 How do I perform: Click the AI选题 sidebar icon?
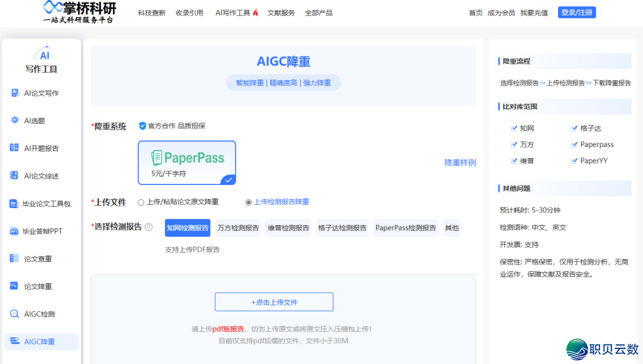point(14,120)
